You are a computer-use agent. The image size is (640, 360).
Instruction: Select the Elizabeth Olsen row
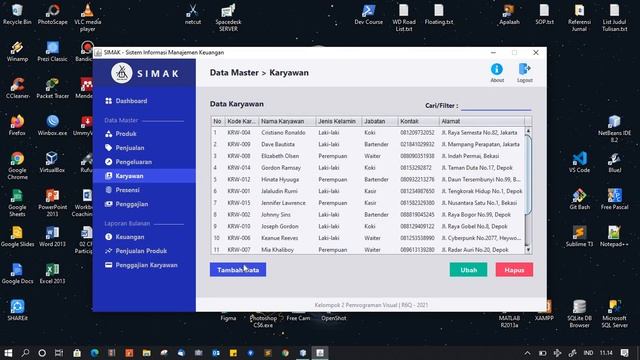368,156
